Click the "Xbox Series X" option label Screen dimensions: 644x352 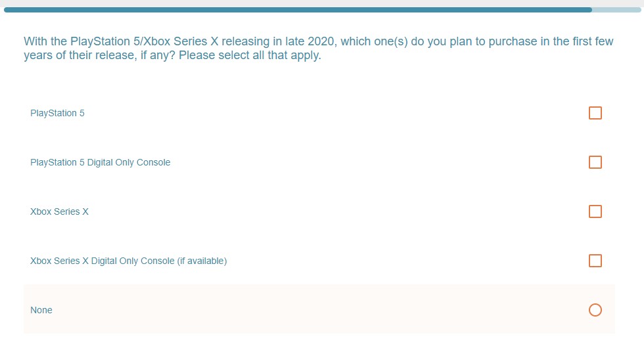pyautogui.click(x=59, y=211)
